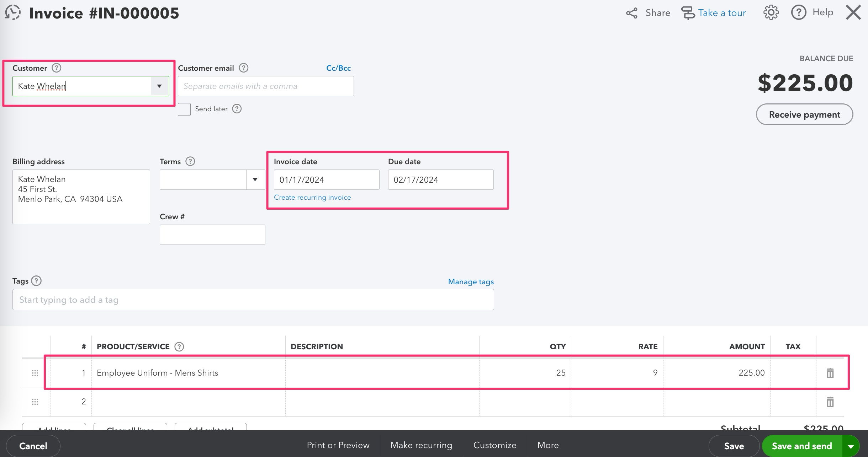Expand the Terms dropdown

[x=255, y=179]
